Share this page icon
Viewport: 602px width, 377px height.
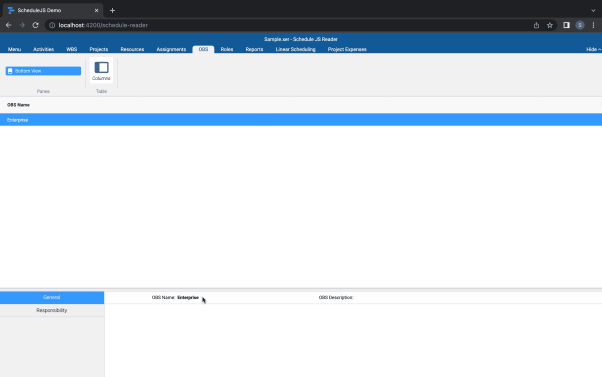536,25
